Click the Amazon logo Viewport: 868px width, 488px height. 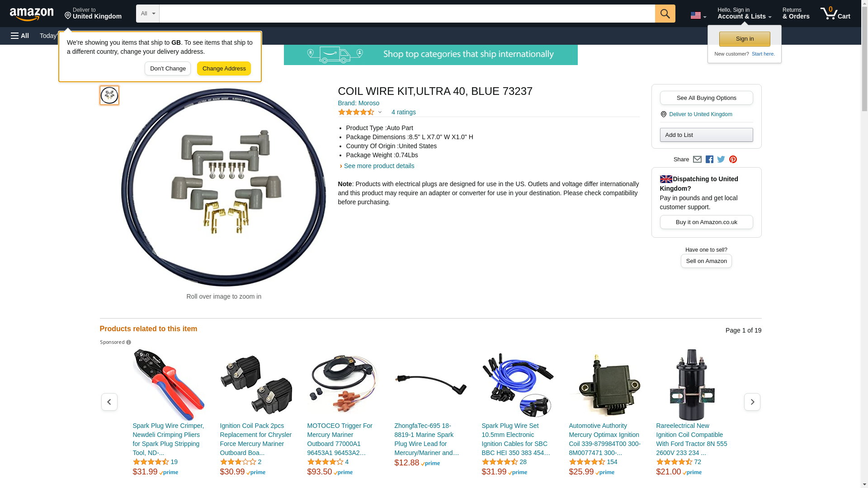click(32, 14)
